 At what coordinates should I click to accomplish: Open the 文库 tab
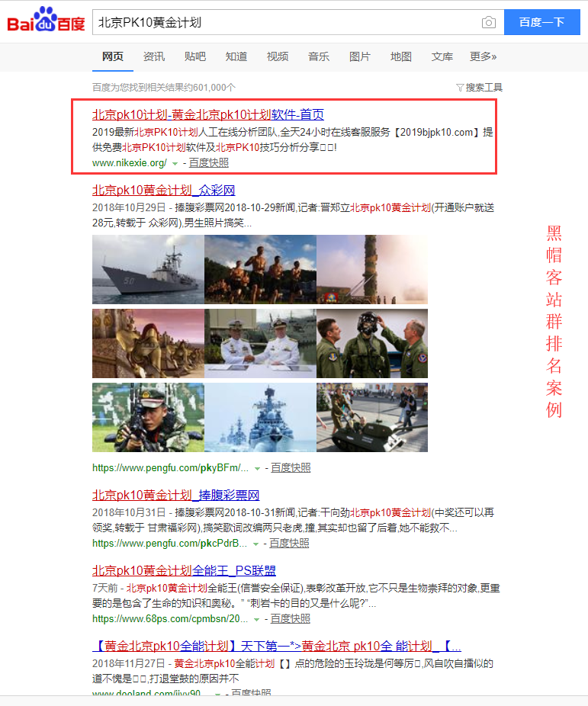point(442,56)
